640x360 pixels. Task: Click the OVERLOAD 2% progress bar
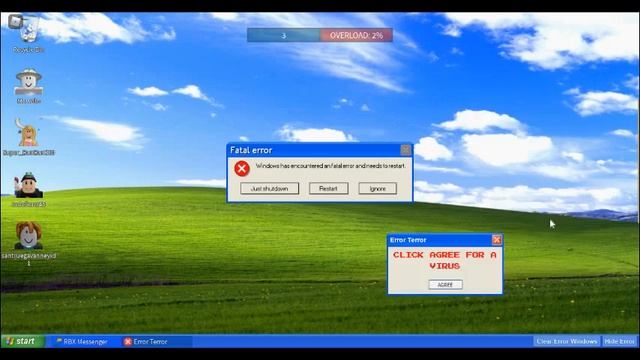tap(356, 36)
